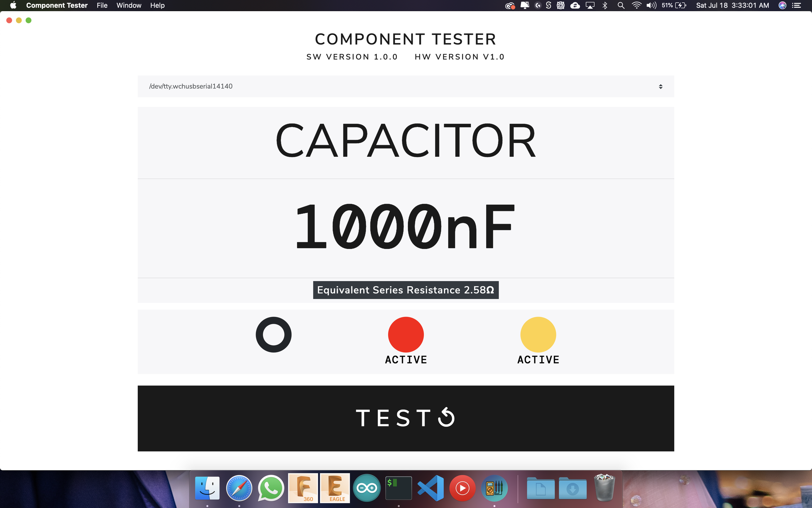Open the /dev/tty.wchusbserial14140 port dropdown
Viewport: 812px width, 508px height.
[405, 86]
